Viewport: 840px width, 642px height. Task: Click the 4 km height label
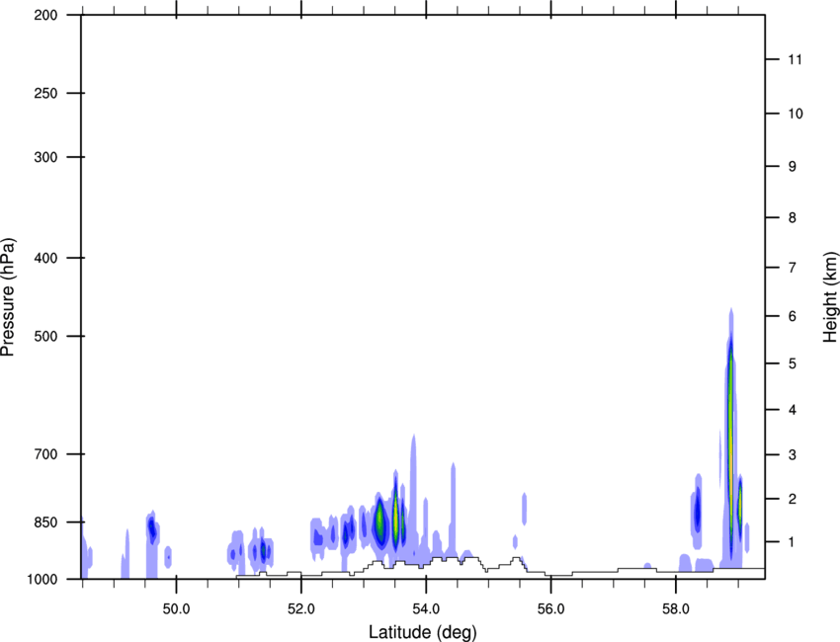(793, 410)
